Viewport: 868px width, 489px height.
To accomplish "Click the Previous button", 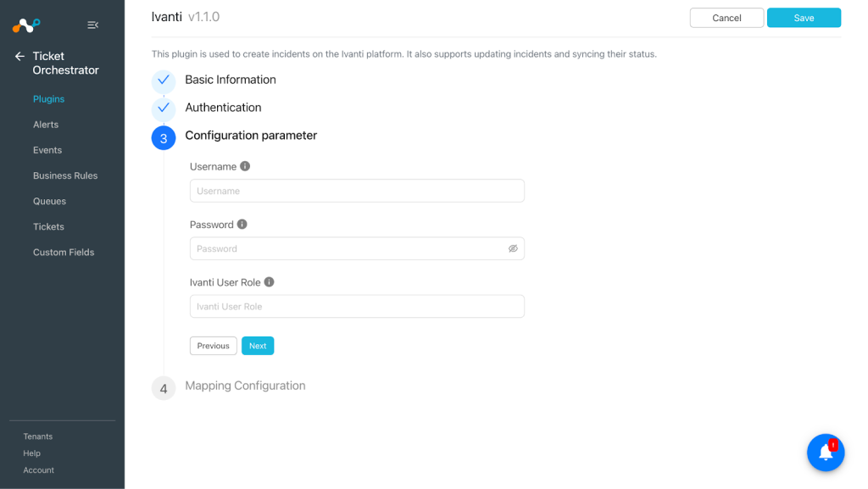I will pyautogui.click(x=213, y=346).
